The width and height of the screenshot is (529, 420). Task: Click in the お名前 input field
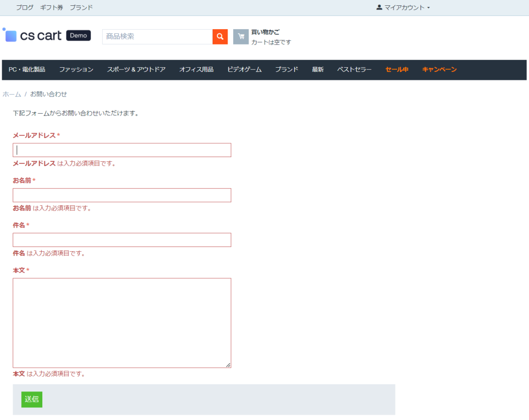pyautogui.click(x=122, y=195)
